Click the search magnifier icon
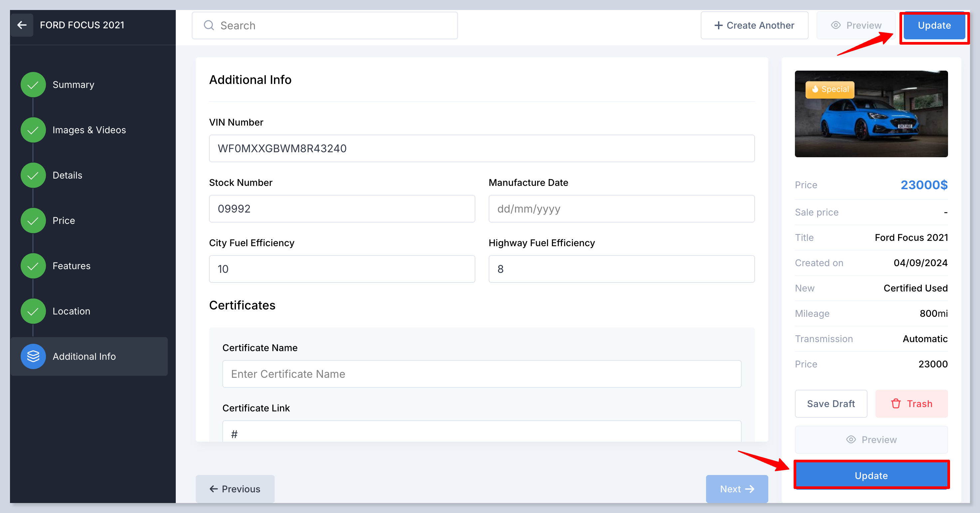 tap(209, 26)
